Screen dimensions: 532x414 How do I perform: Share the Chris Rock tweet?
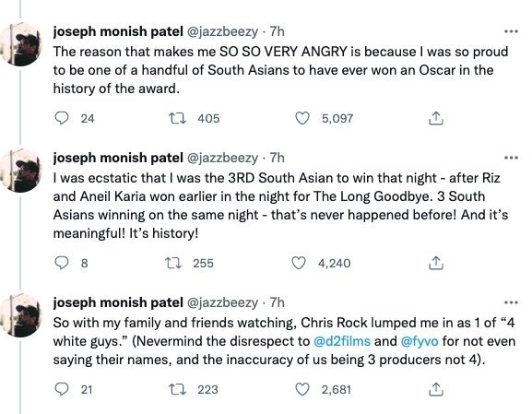pyautogui.click(x=436, y=389)
